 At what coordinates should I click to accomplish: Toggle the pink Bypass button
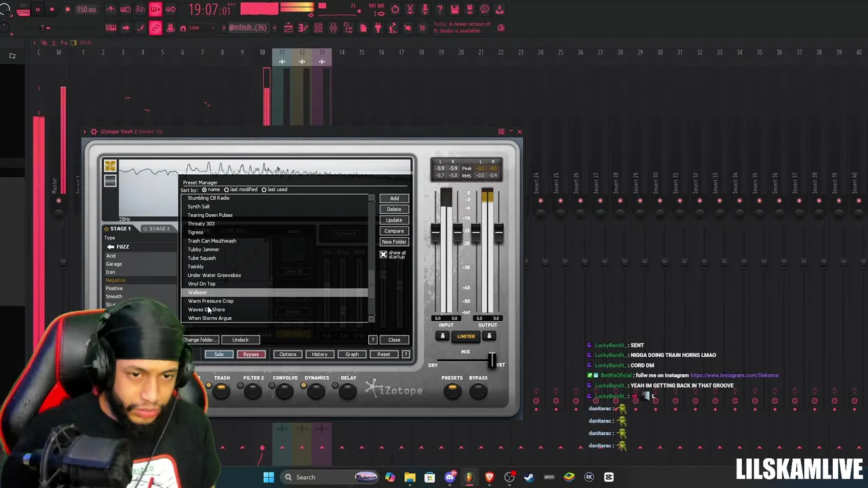[x=251, y=354]
